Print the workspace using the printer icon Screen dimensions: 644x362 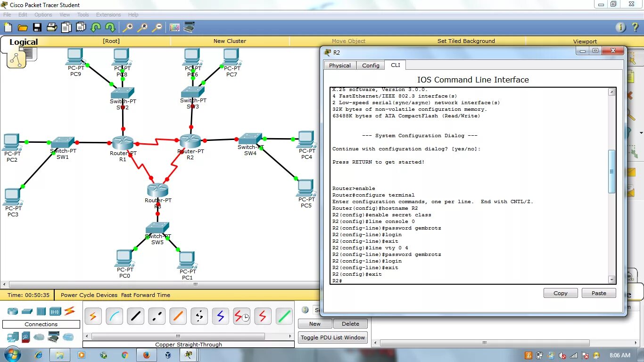[x=52, y=27]
